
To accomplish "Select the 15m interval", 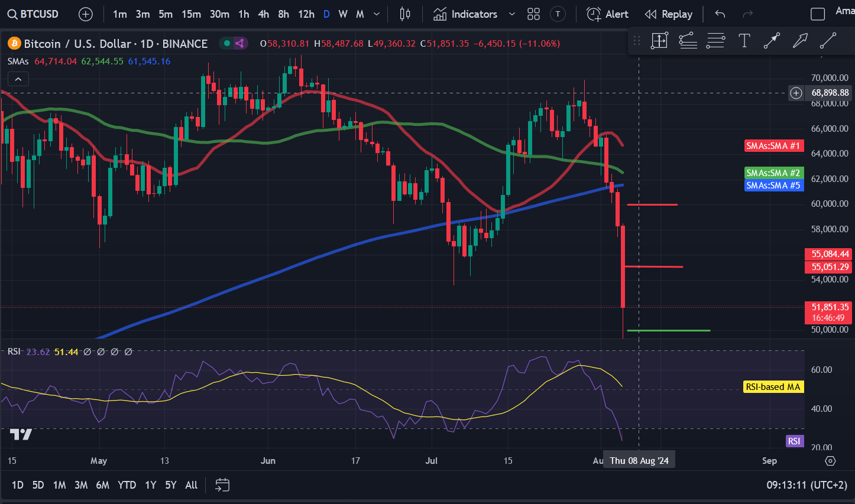I will point(191,14).
